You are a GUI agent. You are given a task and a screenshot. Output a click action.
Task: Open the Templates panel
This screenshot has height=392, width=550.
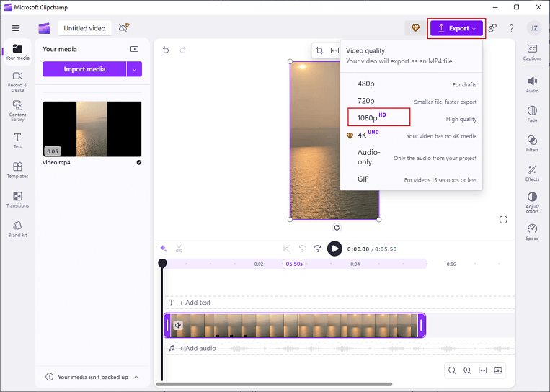[x=17, y=170]
